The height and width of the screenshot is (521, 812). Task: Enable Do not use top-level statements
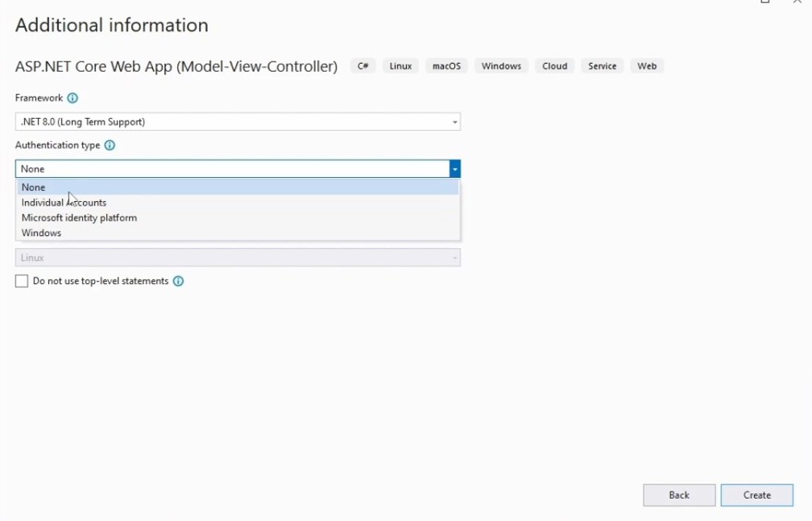(21, 281)
